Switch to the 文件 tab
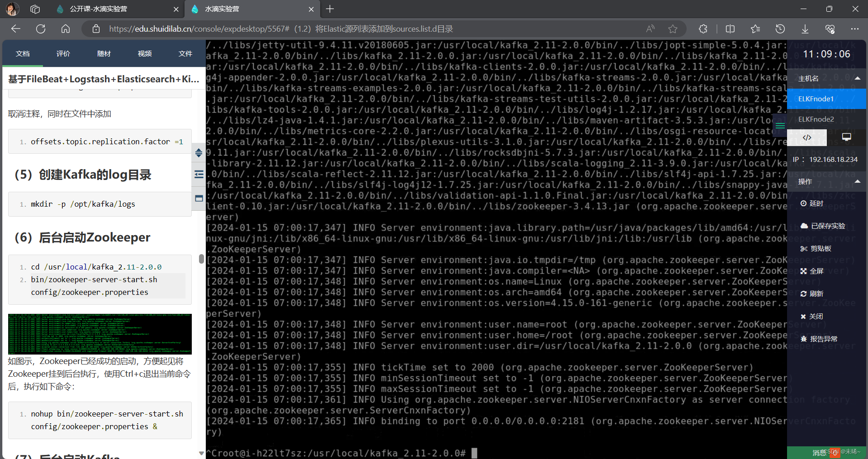This screenshot has height=459, width=868. point(185,54)
